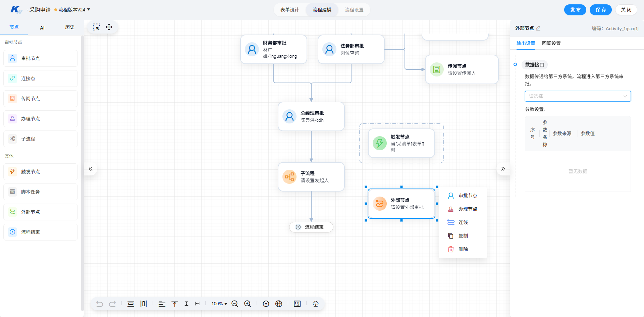Viewport: 644px width, 317px height.
Task: Choose 连线 in the node context menu
Action: [x=463, y=222]
